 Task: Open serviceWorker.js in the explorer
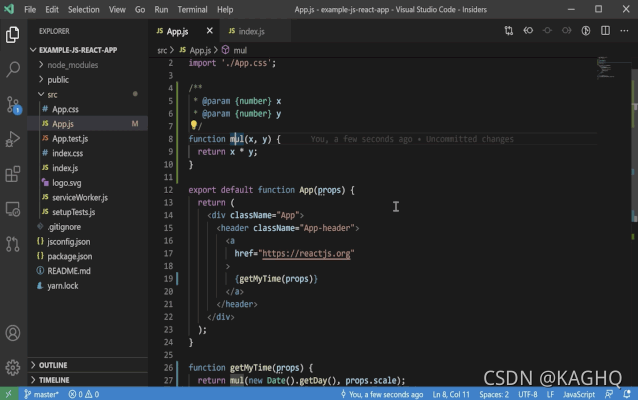click(x=87, y=197)
